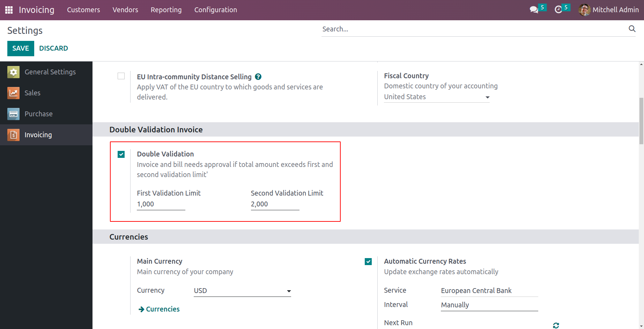
Task: Follow the Currencies arrow link
Action: tap(159, 309)
